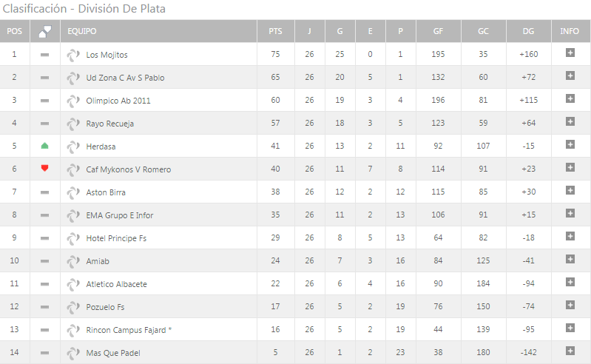Open Ud Zona C Av S Pablo team

pyautogui.click(x=125, y=78)
